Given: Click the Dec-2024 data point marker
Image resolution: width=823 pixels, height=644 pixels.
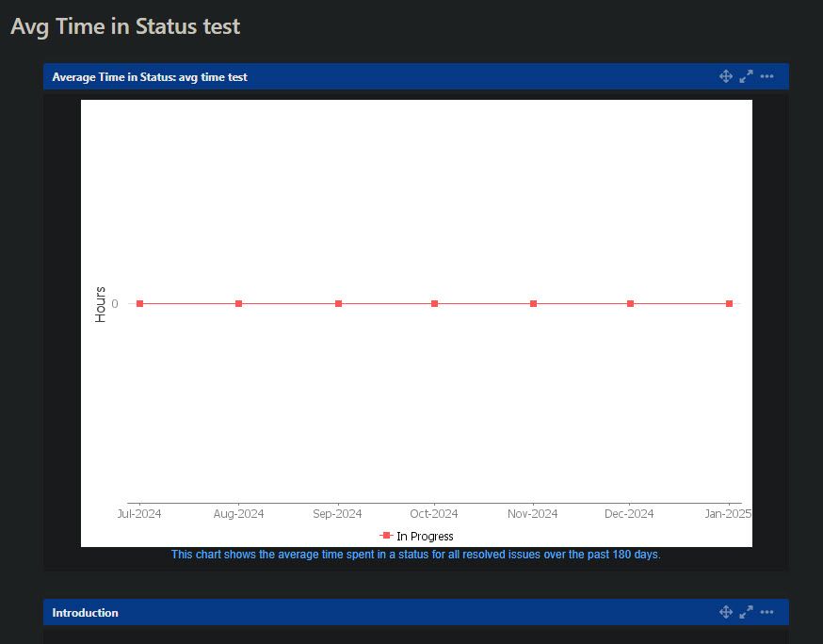Looking at the screenshot, I should coord(629,303).
